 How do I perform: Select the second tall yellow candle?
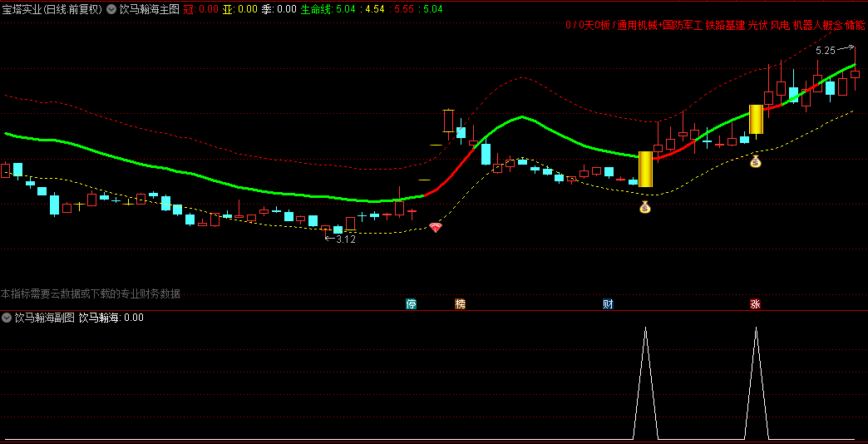[x=757, y=119]
